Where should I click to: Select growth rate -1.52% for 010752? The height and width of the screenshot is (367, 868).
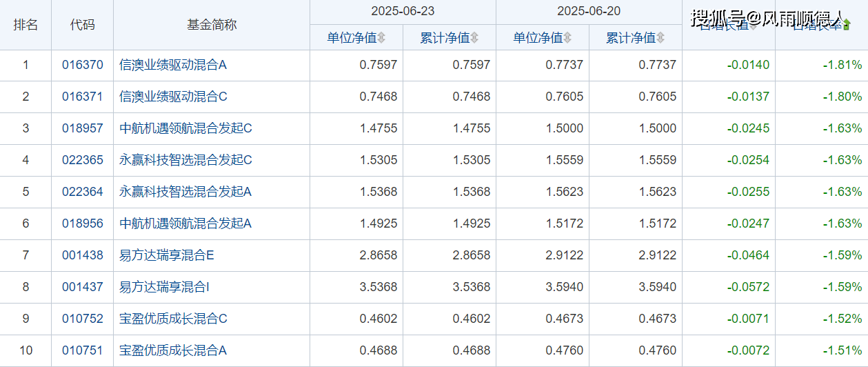pos(842,319)
